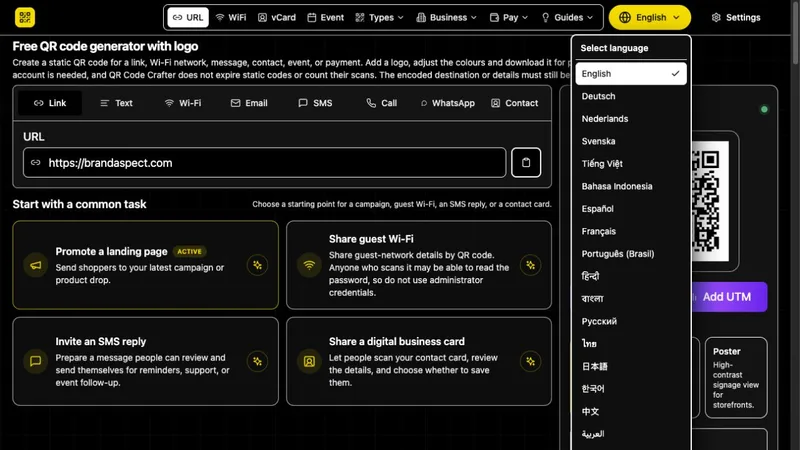Choose 中文 in language list
The width and height of the screenshot is (800, 450).
coord(631,411)
